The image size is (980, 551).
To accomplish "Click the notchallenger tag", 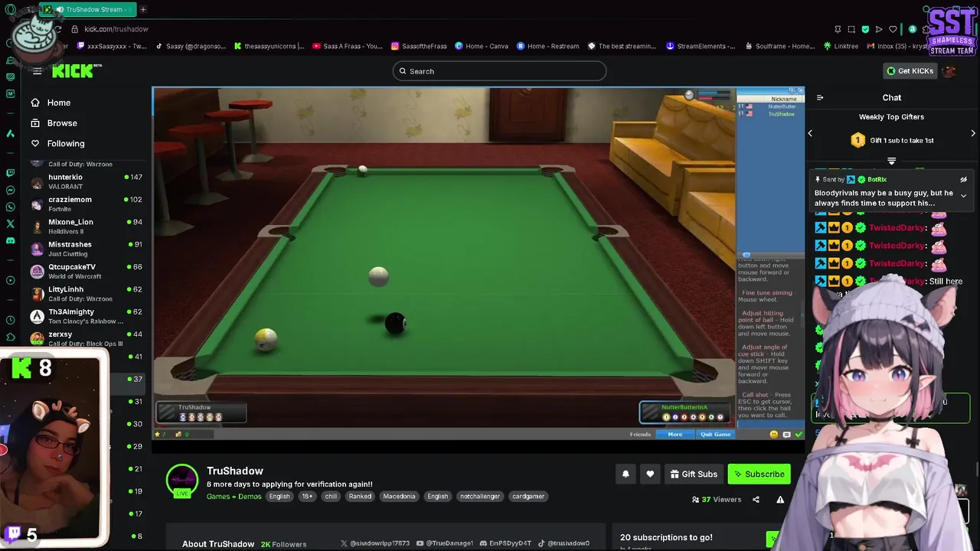I will click(479, 497).
